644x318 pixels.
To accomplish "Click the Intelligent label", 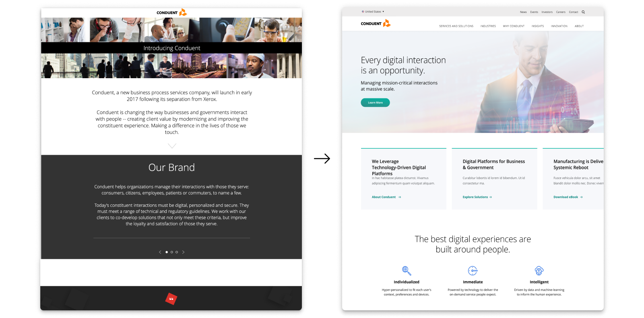I will click(539, 282).
